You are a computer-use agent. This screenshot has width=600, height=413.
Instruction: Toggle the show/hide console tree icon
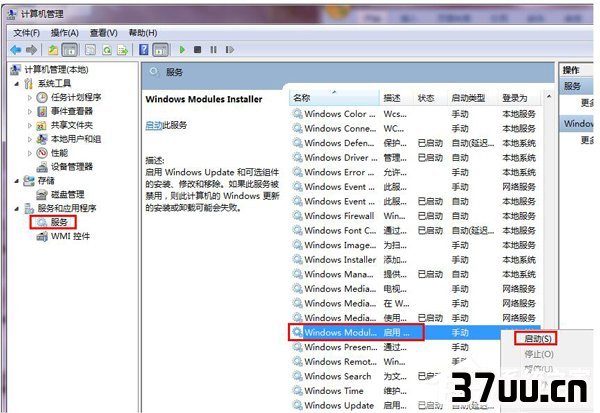pos(70,50)
